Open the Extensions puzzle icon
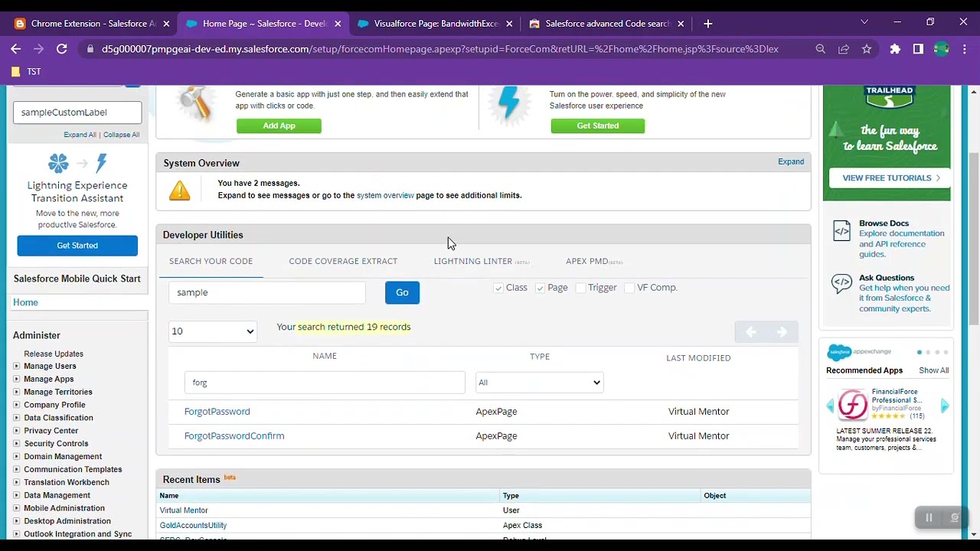The image size is (980, 551). tap(895, 49)
